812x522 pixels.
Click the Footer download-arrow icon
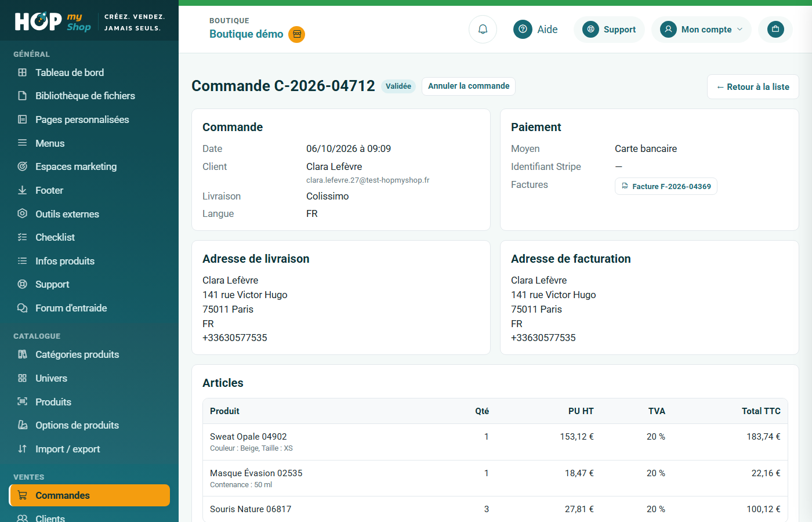[23, 190]
